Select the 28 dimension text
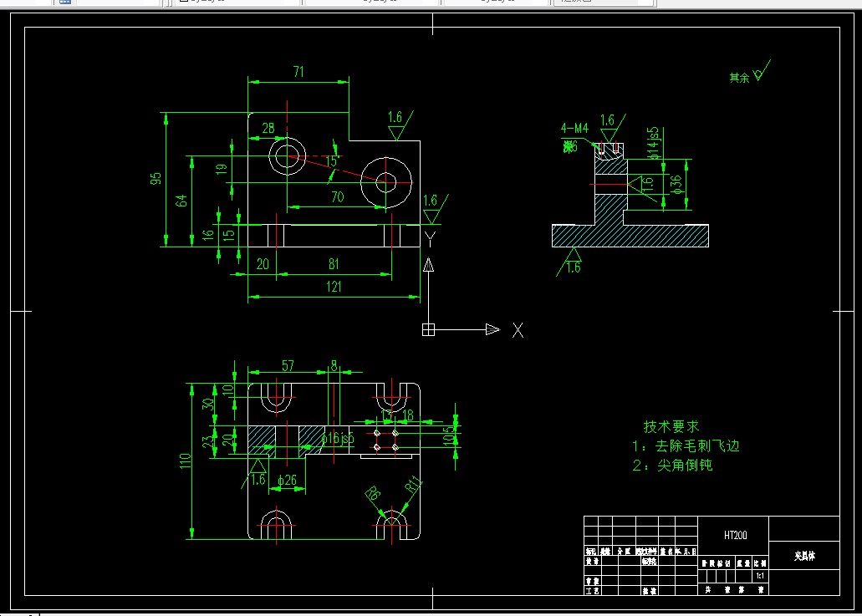862x616 pixels. tap(268, 128)
